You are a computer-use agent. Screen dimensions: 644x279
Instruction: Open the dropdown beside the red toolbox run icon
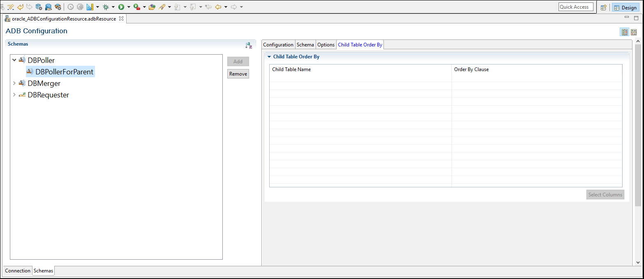[x=144, y=7]
